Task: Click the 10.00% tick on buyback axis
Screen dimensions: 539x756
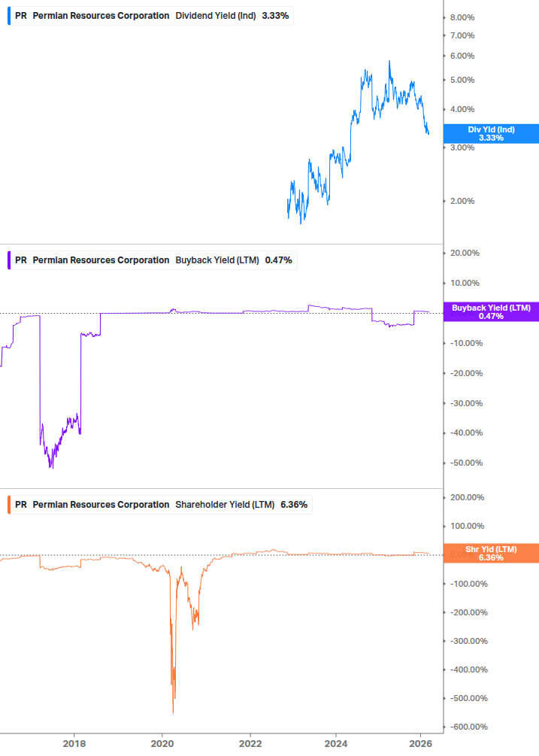Action: (x=465, y=283)
